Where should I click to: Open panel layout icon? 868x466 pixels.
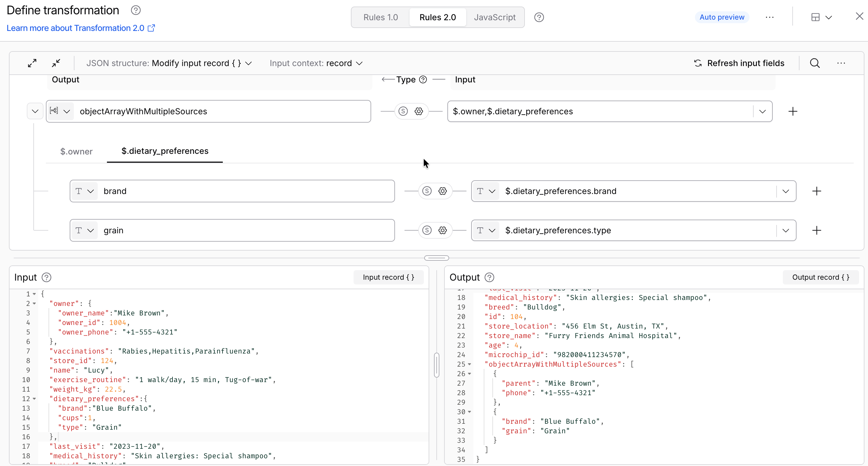815,17
